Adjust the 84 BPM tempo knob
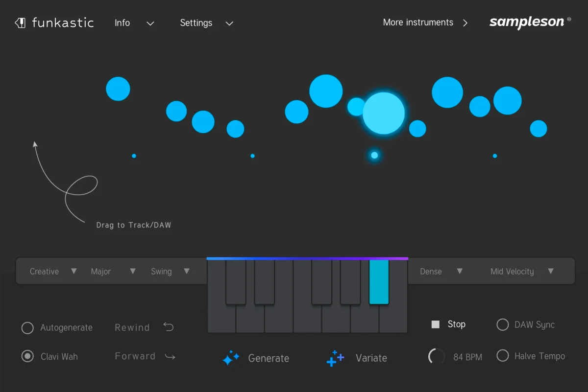The image size is (588, 392). point(436,356)
